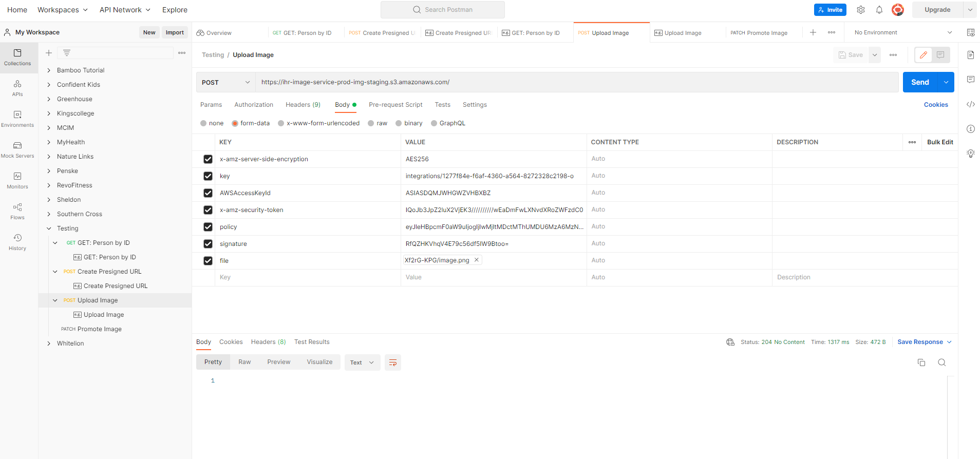Click the edit pencil icon
Viewport: 980px width, 459px height.
(x=924, y=55)
